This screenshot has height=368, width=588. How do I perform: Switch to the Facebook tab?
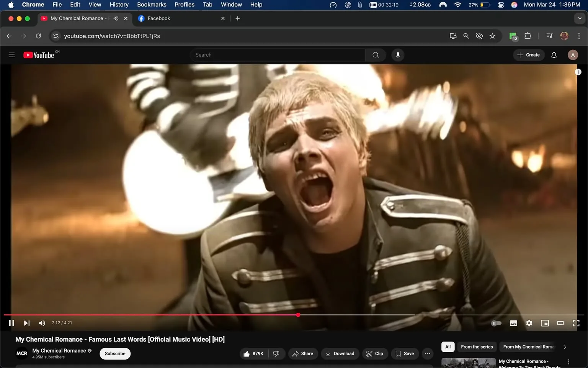(x=172, y=18)
